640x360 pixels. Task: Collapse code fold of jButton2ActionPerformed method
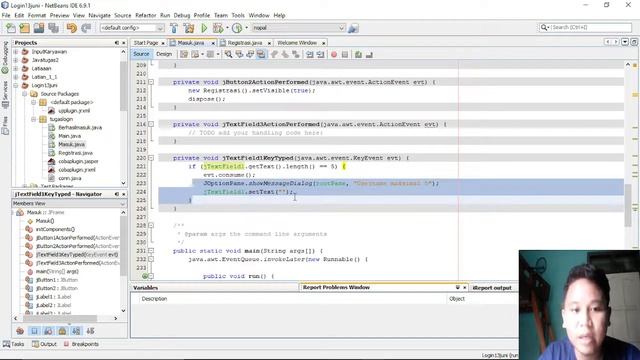[151, 82]
